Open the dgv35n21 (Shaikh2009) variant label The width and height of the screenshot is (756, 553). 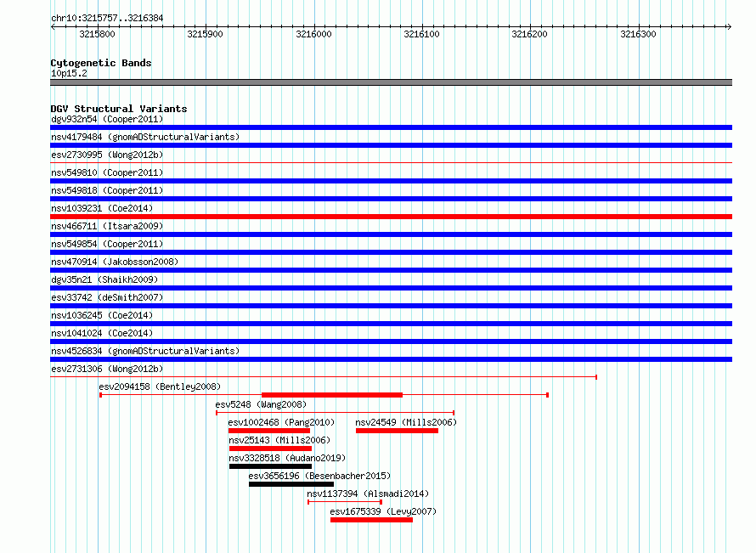click(104, 279)
